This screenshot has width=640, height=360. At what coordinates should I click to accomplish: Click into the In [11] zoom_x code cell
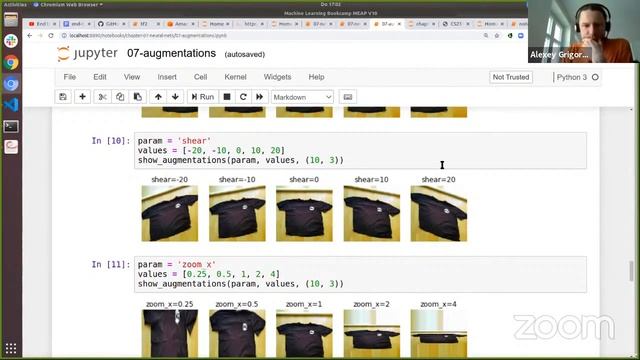tap(360, 274)
